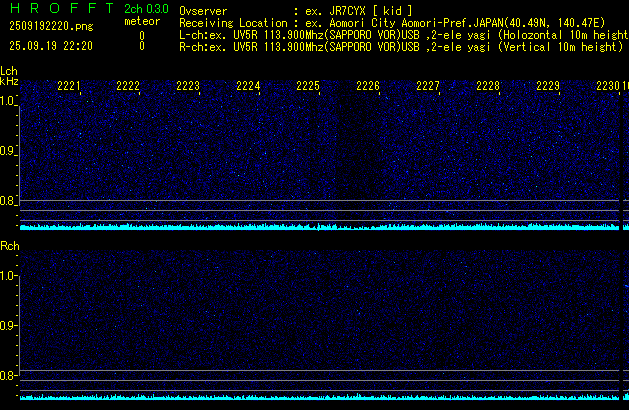Click the 2221 time marker
Screen dimensions: 629x410
click(69, 87)
